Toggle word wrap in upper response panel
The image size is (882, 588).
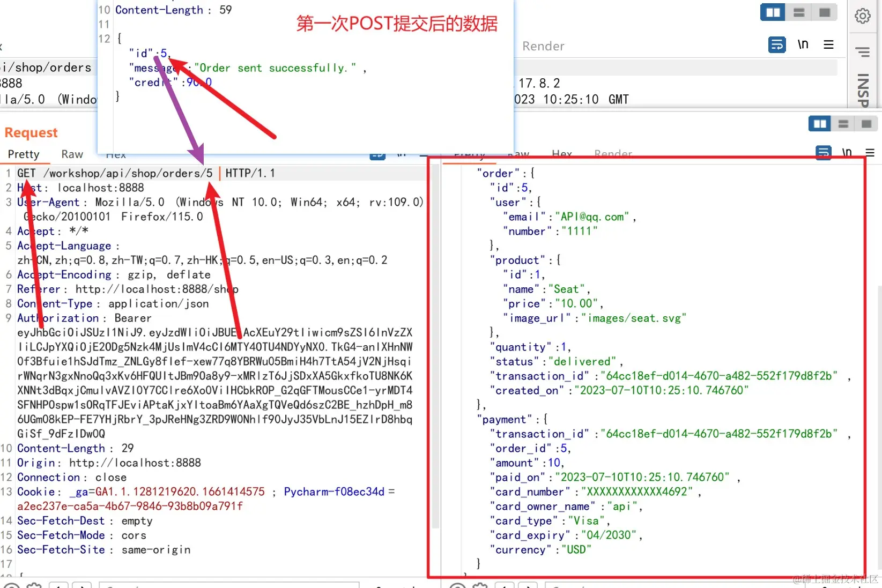tap(777, 44)
